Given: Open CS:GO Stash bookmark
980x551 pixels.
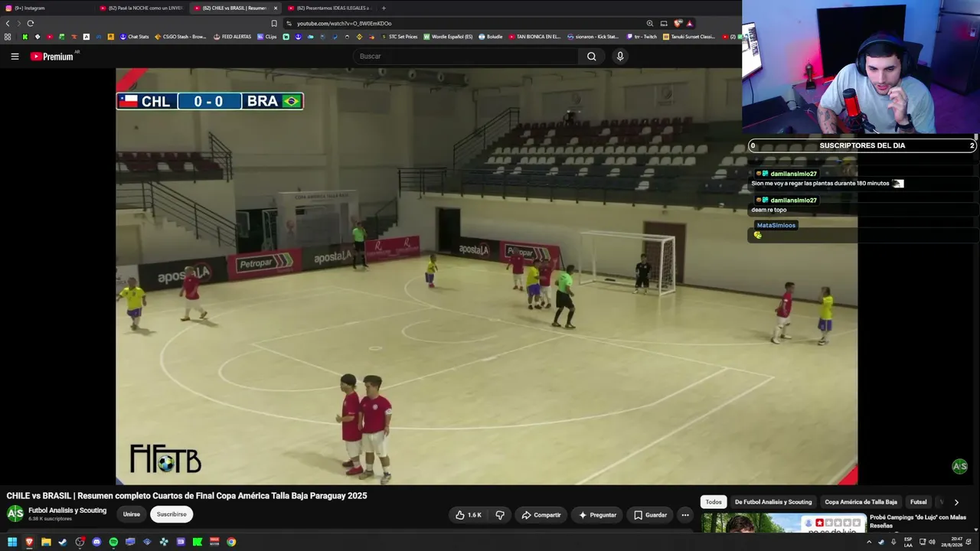Looking at the screenshot, I should tap(181, 37).
